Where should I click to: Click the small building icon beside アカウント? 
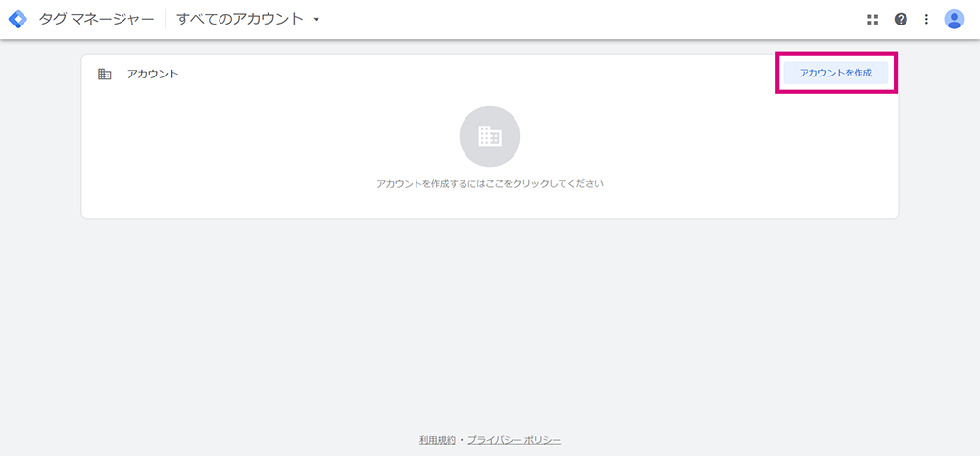[105, 74]
